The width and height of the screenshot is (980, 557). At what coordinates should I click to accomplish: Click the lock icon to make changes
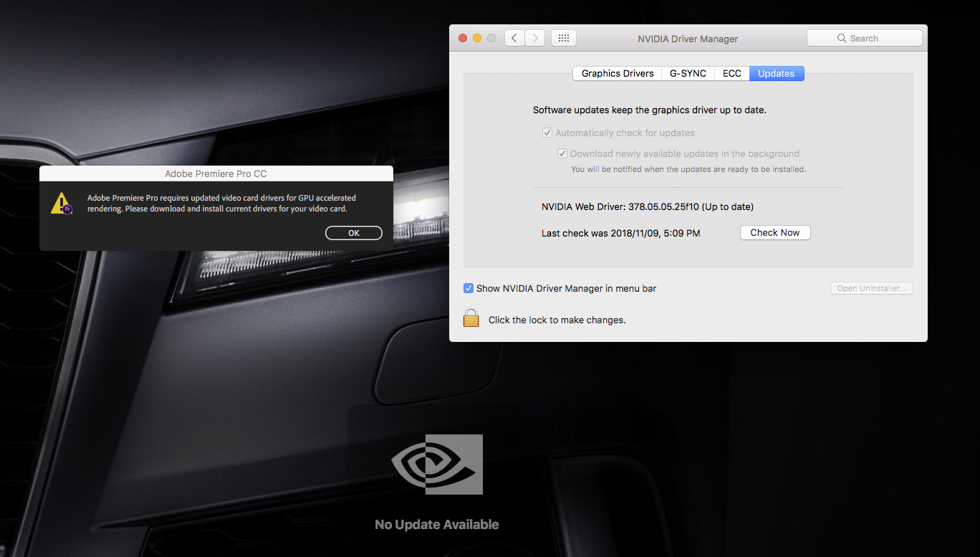(x=471, y=318)
